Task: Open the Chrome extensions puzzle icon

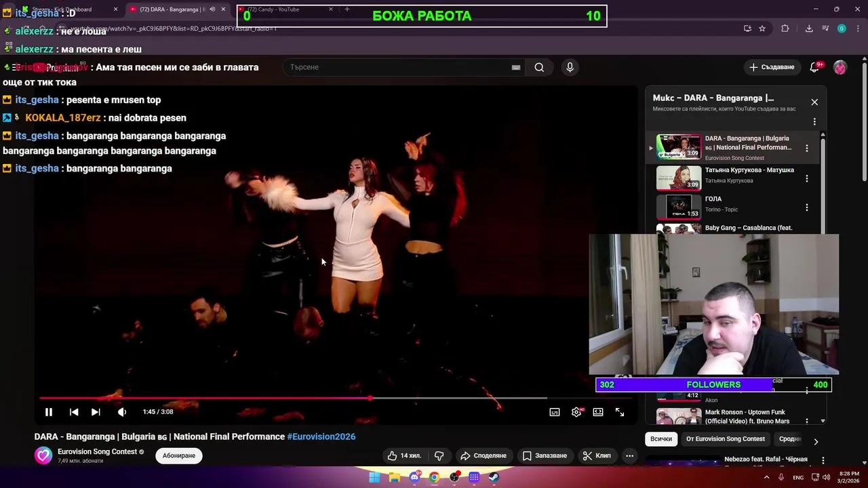Action: pos(785,28)
